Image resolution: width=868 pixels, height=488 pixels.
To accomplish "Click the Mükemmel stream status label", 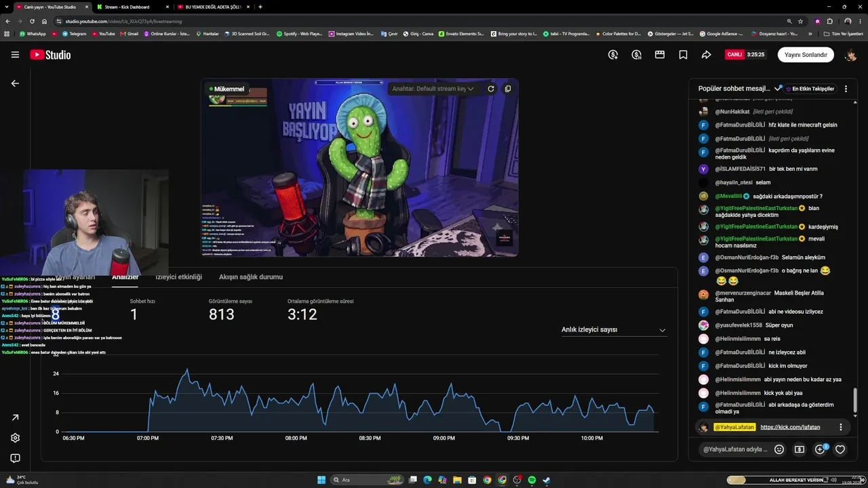I will coord(226,89).
